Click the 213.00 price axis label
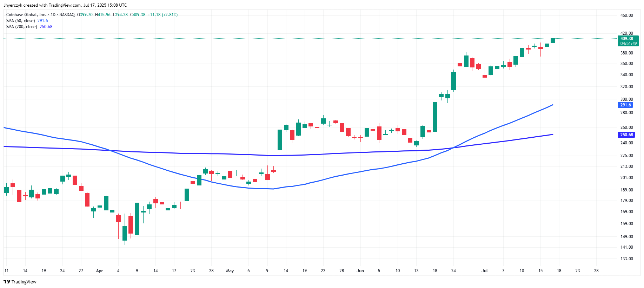644x288 pixels. click(626, 166)
